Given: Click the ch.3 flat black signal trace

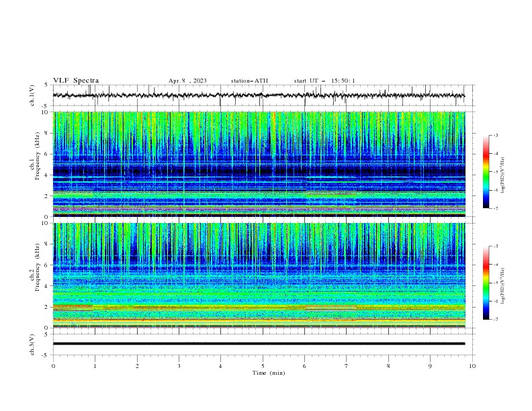Looking at the screenshot, I should point(259,344).
